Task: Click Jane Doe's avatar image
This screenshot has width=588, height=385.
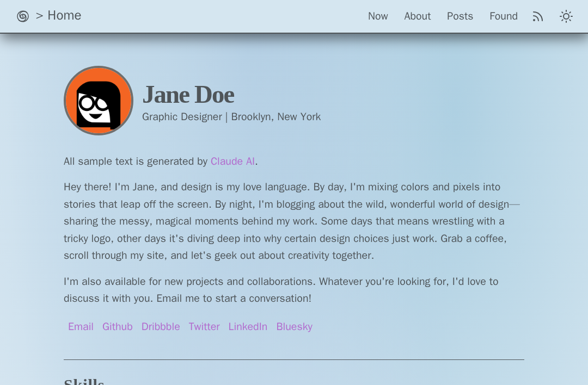Action: pyautogui.click(x=99, y=101)
